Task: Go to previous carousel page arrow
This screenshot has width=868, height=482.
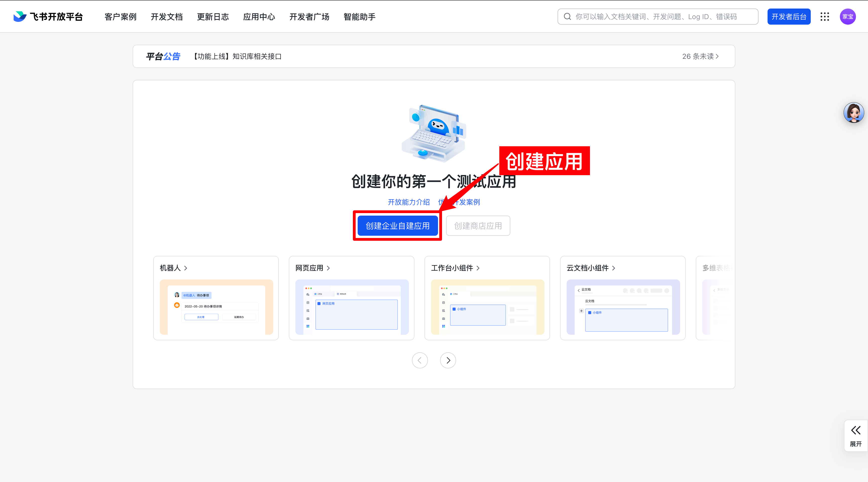Action: 420,360
